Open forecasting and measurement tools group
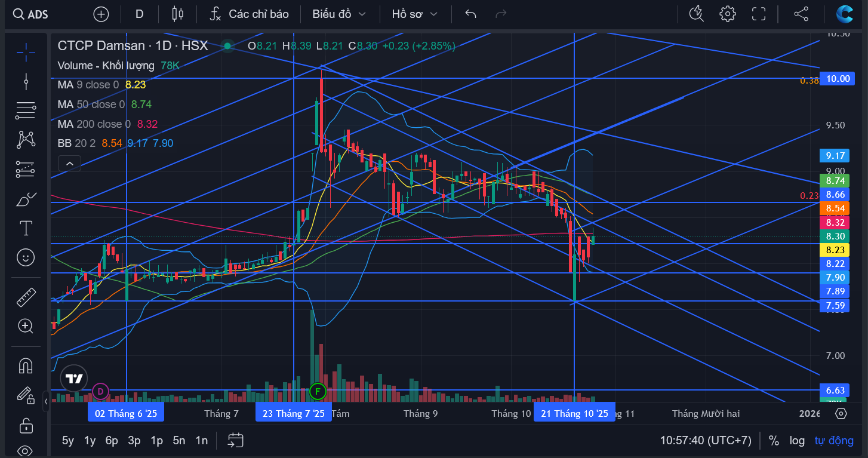 [26, 170]
